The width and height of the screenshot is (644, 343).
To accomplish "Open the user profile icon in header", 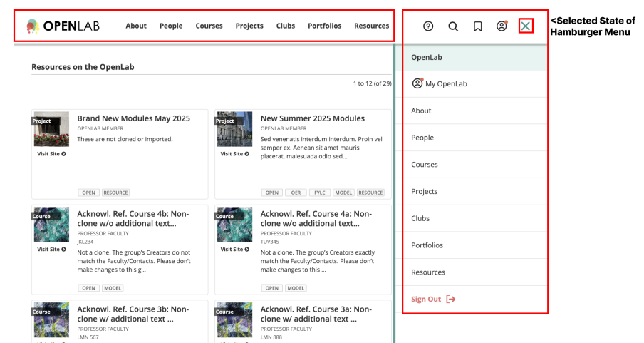I will 502,26.
